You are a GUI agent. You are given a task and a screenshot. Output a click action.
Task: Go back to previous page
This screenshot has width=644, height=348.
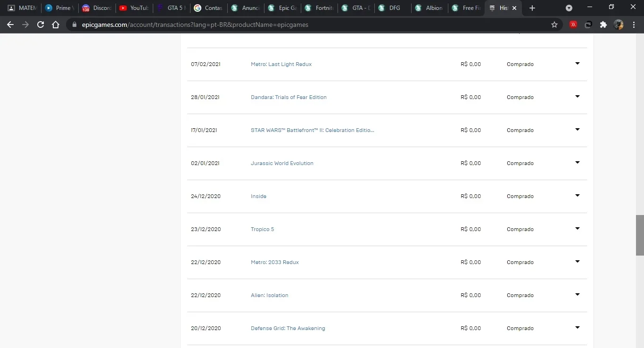click(10, 25)
